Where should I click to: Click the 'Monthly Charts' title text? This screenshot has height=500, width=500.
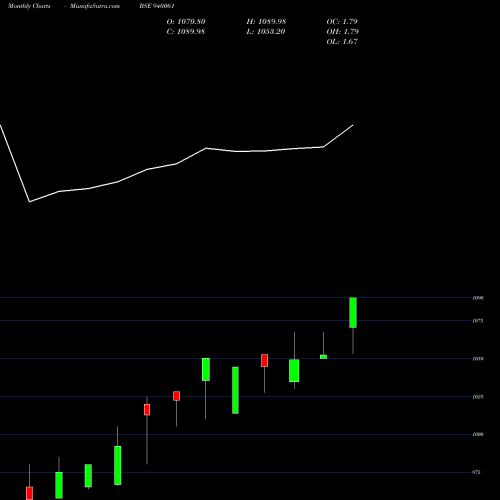tap(29, 6)
